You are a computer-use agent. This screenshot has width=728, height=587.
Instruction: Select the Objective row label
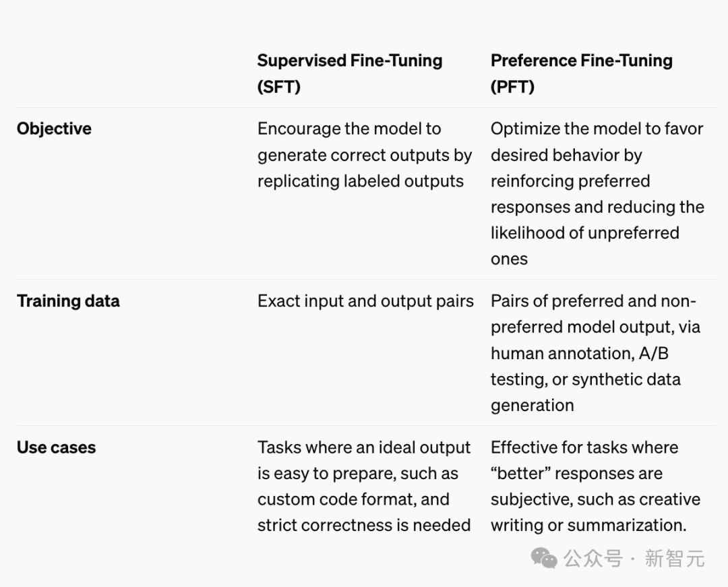tap(54, 129)
